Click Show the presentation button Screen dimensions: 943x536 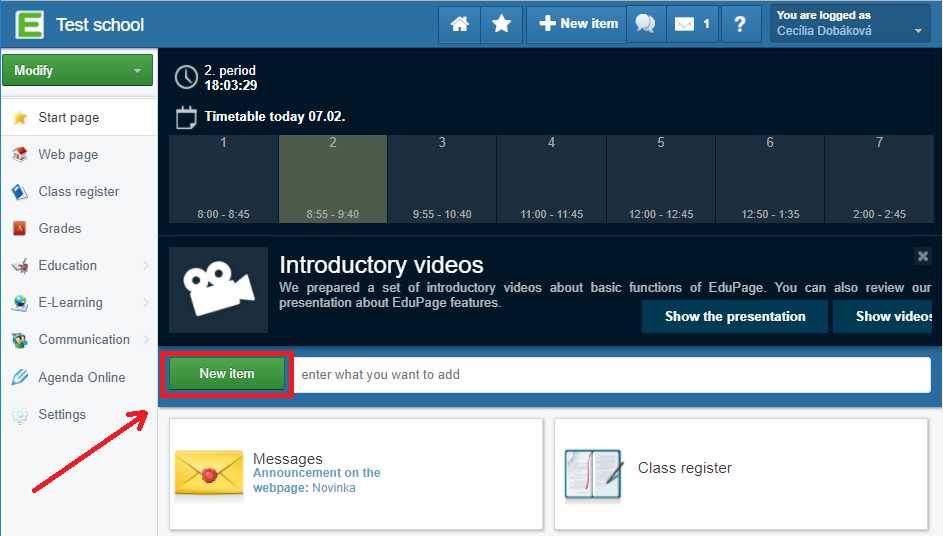pos(735,317)
